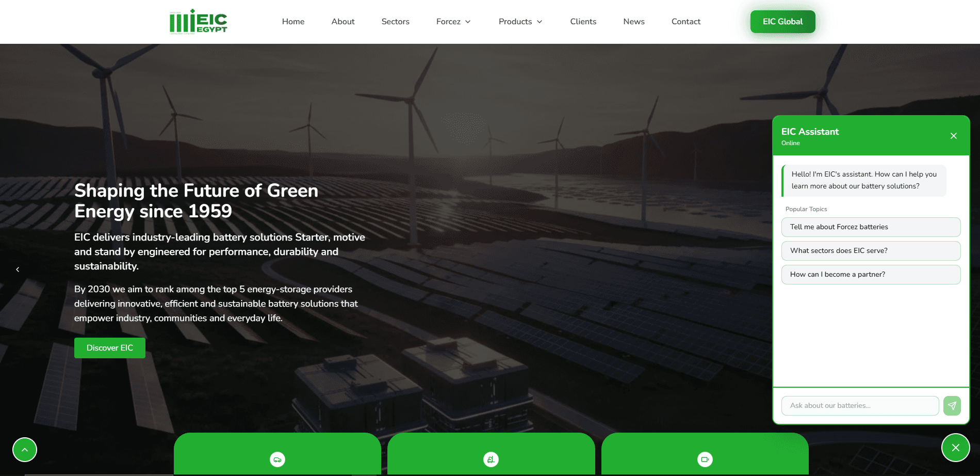Go to previous hero slide with left arrow
Screen dimensions: 980x476
point(18,269)
